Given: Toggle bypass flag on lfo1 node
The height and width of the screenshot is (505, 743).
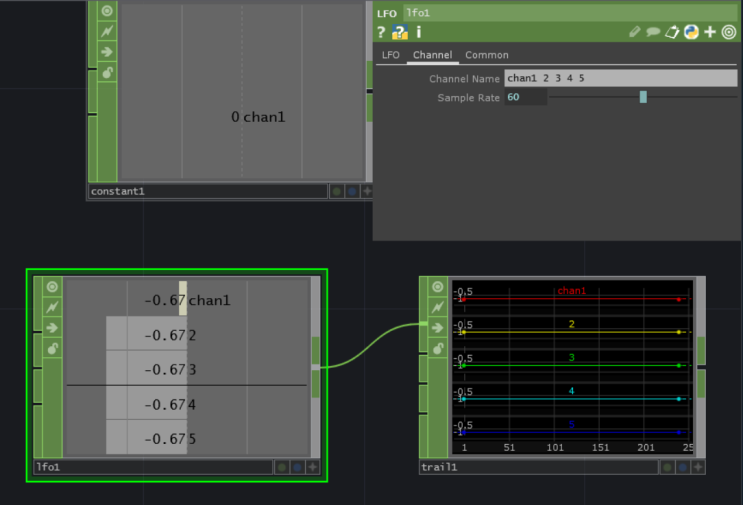Looking at the screenshot, I should 52,307.
